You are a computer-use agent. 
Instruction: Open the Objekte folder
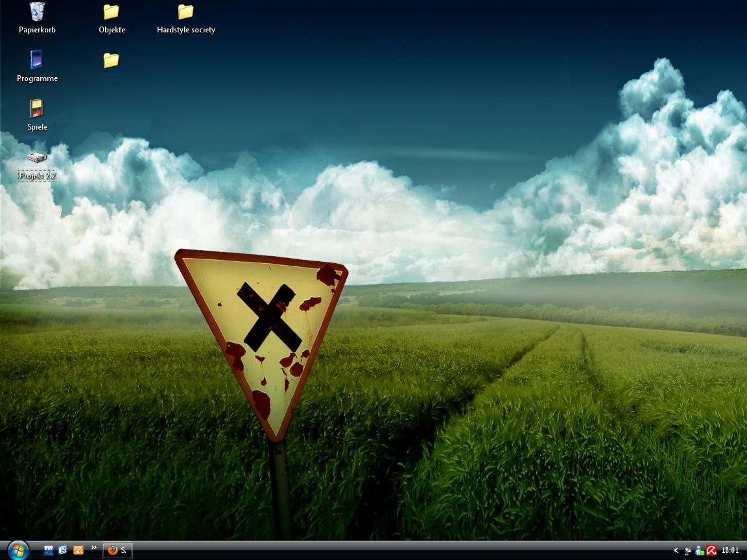112,12
